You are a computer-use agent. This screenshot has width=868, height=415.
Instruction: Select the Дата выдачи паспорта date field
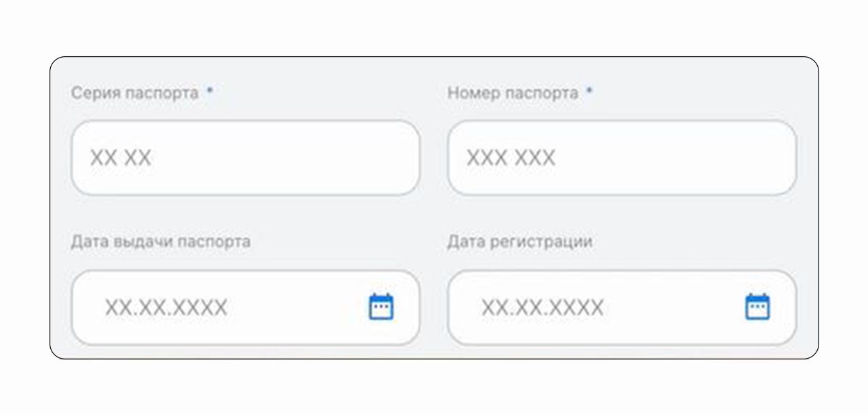(x=245, y=308)
